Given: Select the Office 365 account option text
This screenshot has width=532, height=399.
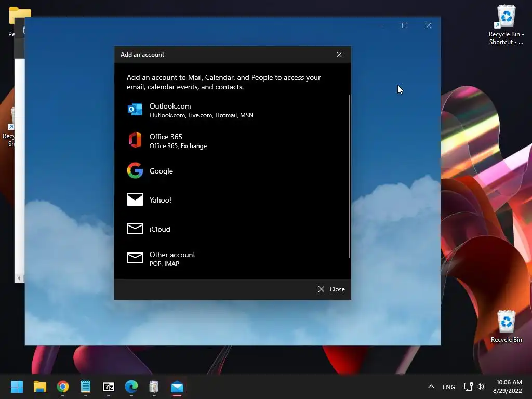Looking at the screenshot, I should coord(166,137).
